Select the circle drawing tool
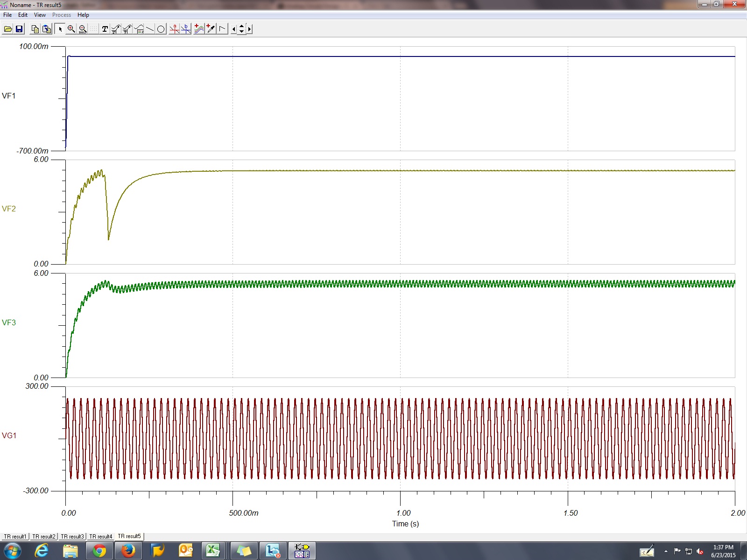 (x=161, y=29)
